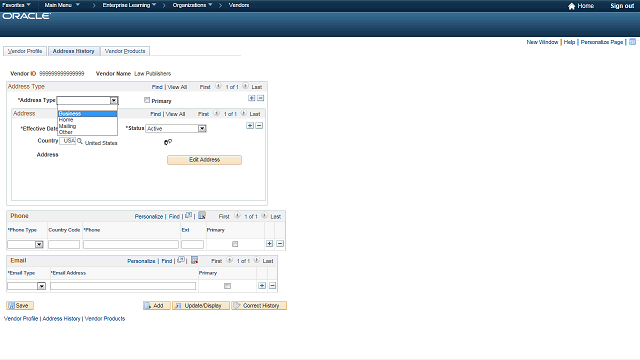Screen dimensions: 640x360
Task: Click the Save button
Action: [20, 305]
